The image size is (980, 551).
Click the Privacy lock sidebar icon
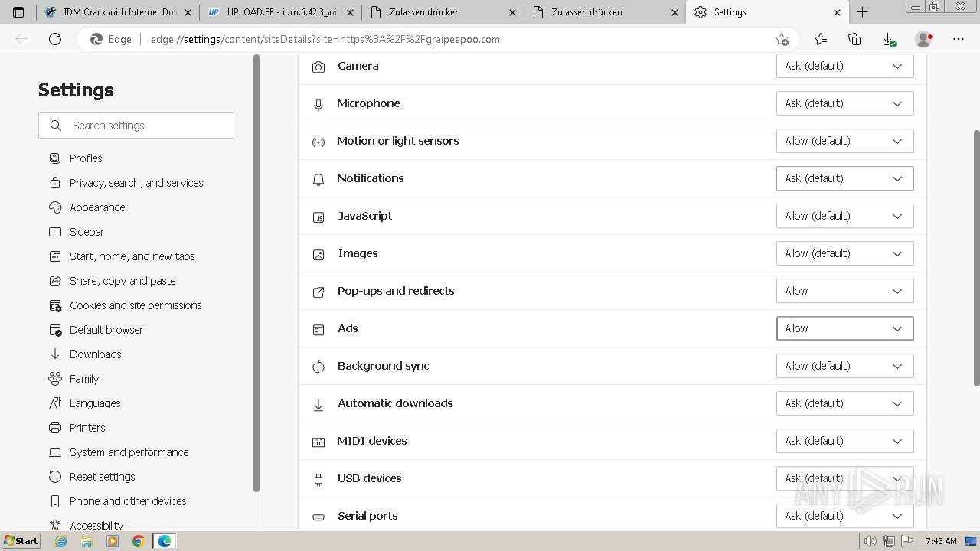[55, 183]
